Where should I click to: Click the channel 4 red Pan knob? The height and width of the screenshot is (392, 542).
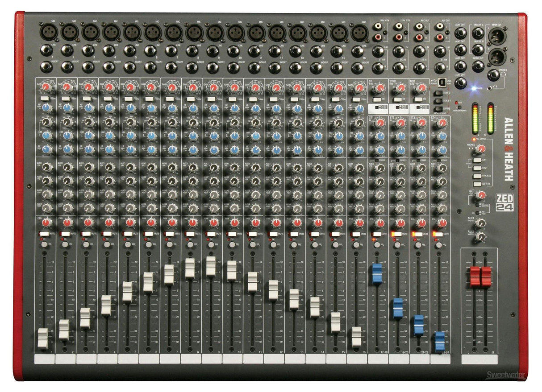109,222
